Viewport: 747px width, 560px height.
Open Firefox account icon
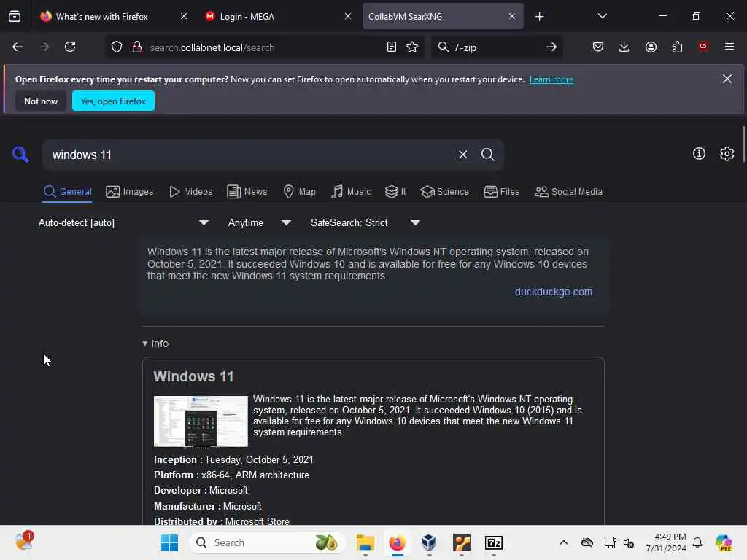click(651, 47)
